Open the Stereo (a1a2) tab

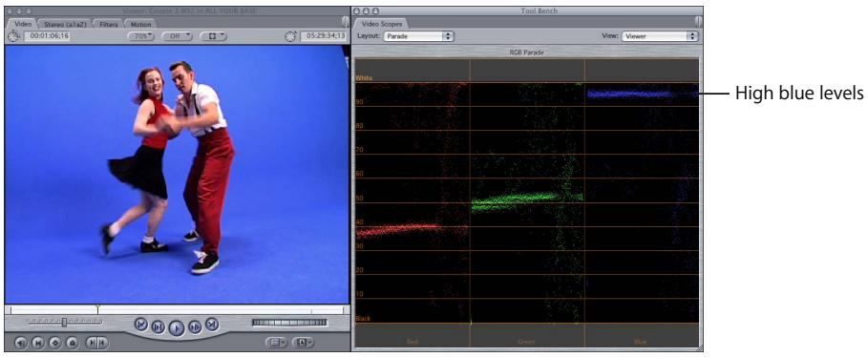coord(65,24)
